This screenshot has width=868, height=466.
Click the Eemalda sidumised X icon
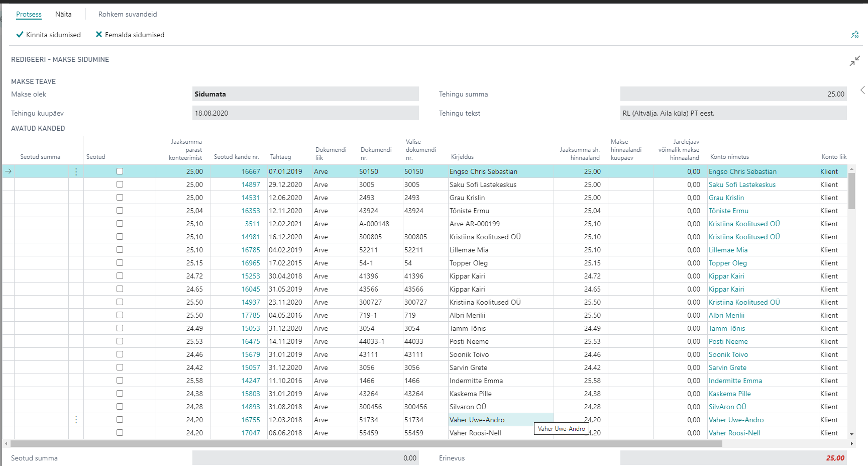pyautogui.click(x=98, y=35)
